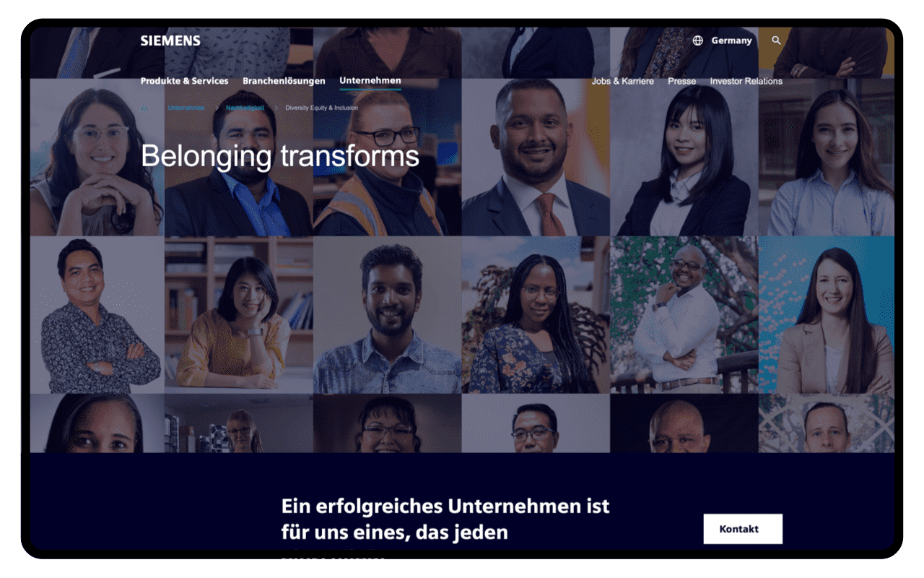This screenshot has width=924, height=578.
Task: Click the Kontakt button
Action: pyautogui.click(x=743, y=529)
